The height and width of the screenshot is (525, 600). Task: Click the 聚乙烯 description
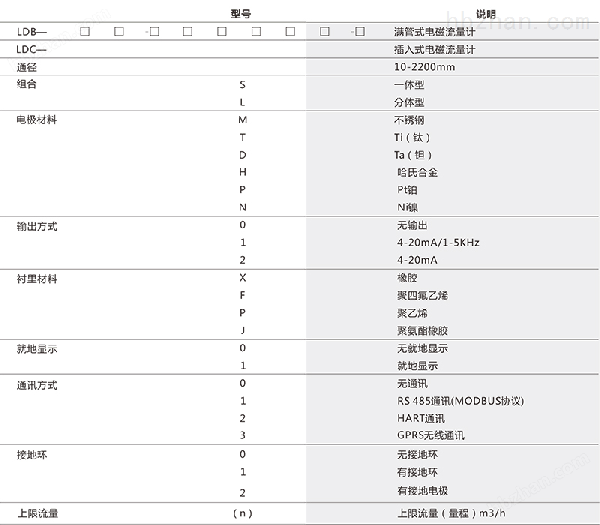pos(412,313)
